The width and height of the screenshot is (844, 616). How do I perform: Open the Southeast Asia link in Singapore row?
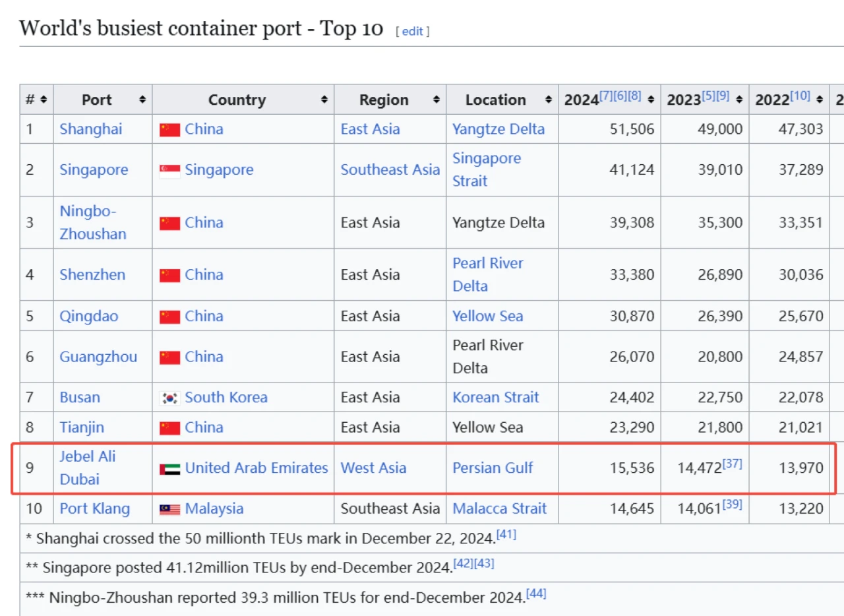click(390, 170)
